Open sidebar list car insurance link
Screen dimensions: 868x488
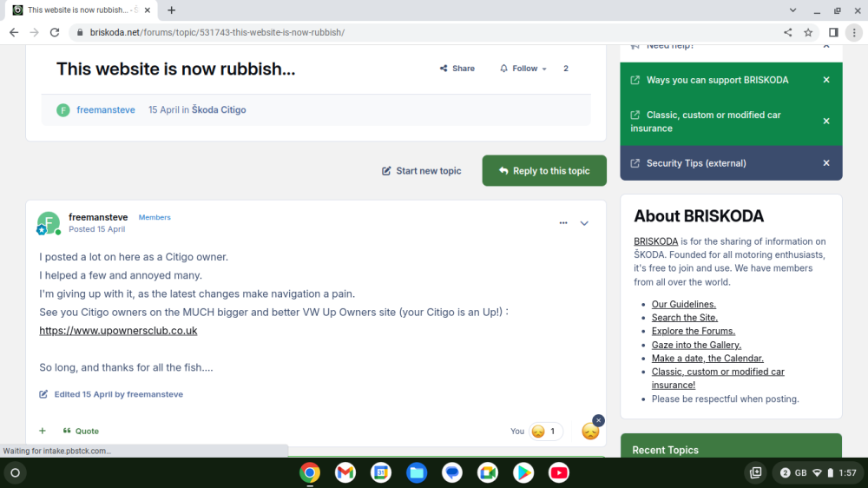pyautogui.click(x=718, y=379)
